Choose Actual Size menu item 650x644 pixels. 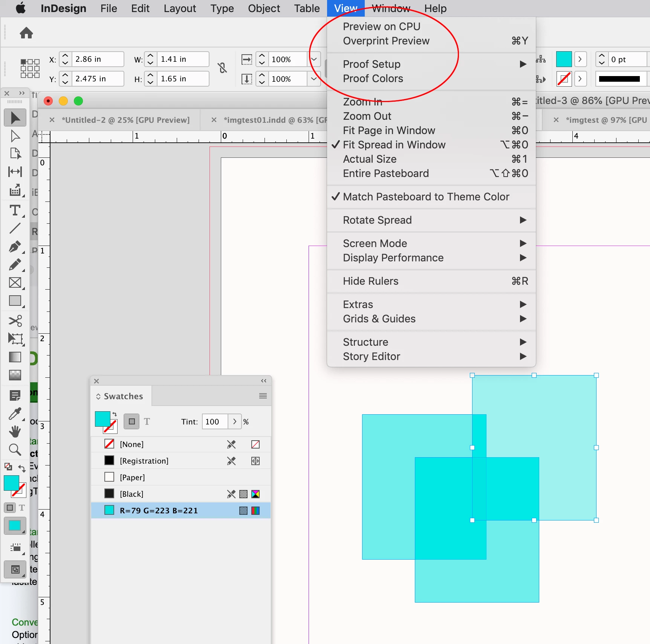click(431, 159)
